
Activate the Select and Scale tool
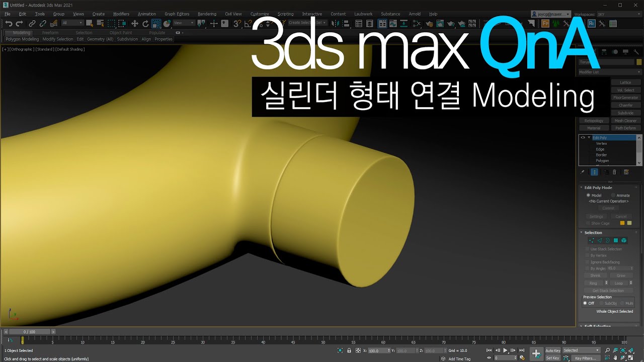click(156, 23)
